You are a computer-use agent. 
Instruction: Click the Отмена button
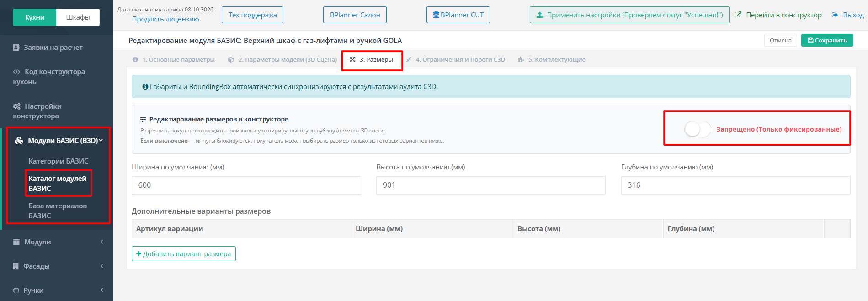[781, 40]
